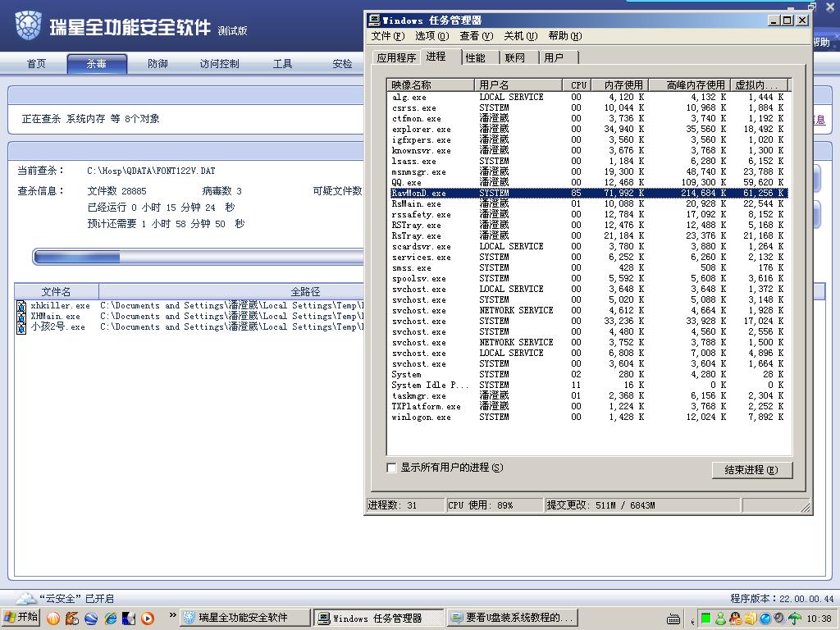Expand hidden quick launch items chevron
The image size is (840, 630).
[x=172, y=615]
